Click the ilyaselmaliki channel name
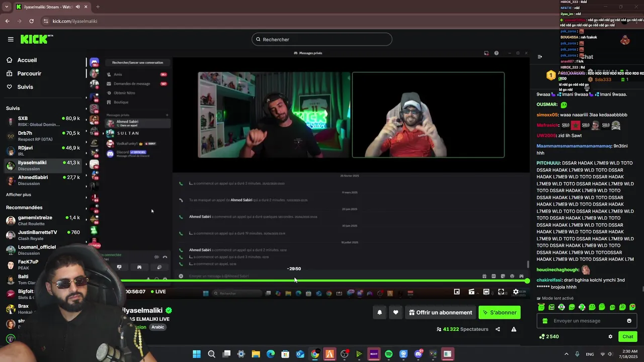This screenshot has width=644, height=362. click(x=142, y=310)
